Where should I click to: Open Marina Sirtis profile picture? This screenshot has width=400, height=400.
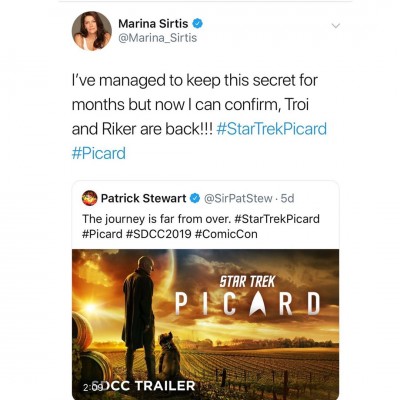pos(92,31)
